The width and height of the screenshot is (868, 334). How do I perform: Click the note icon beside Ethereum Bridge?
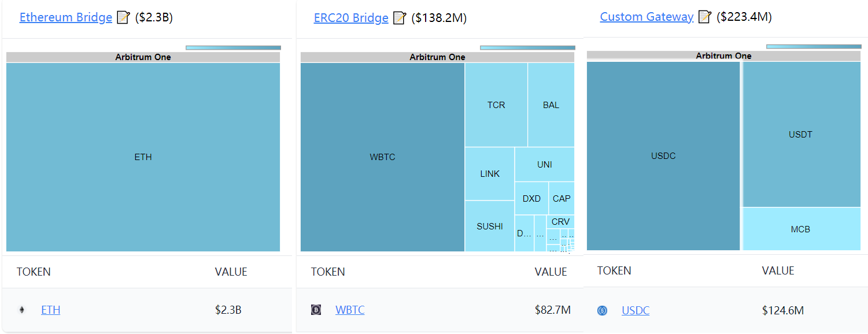[123, 17]
